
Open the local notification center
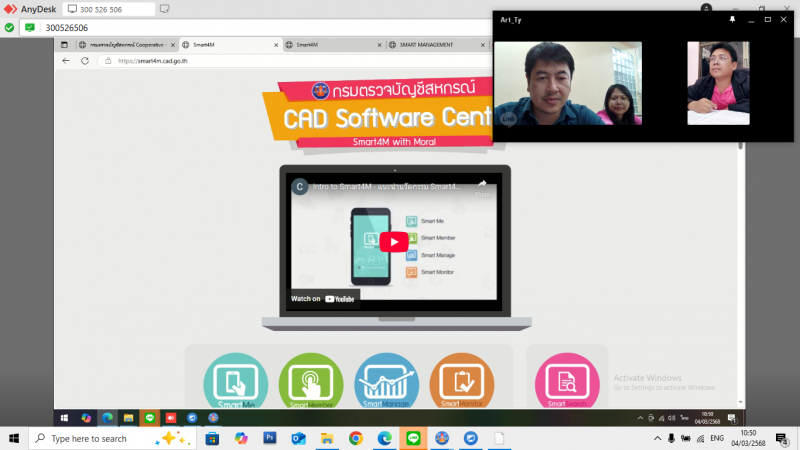pos(781,439)
